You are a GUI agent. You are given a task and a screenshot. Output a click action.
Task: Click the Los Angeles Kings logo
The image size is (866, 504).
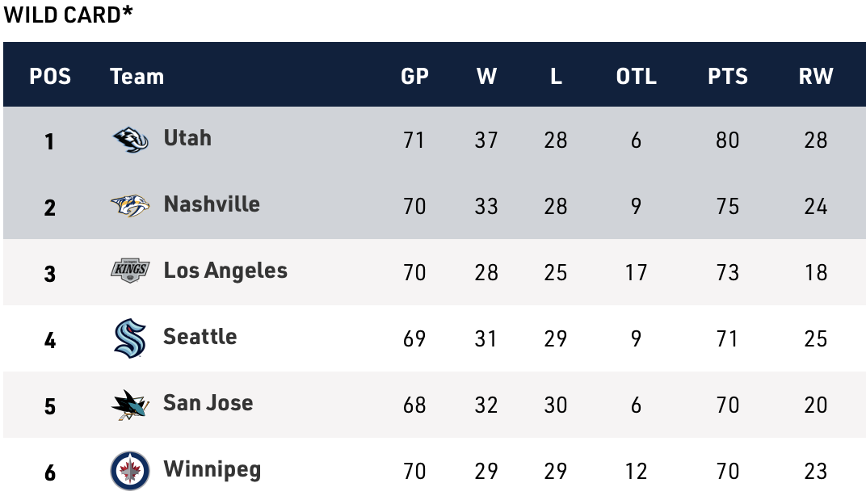(130, 272)
